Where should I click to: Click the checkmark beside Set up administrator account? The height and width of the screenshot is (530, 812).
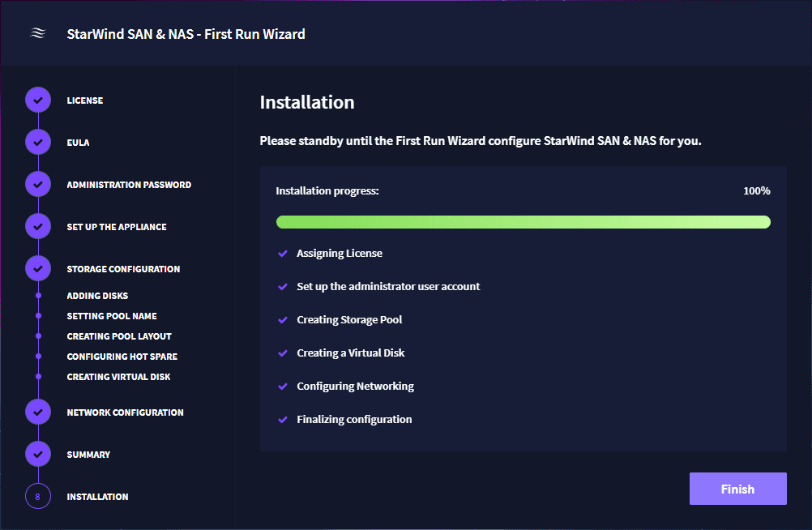tap(283, 287)
